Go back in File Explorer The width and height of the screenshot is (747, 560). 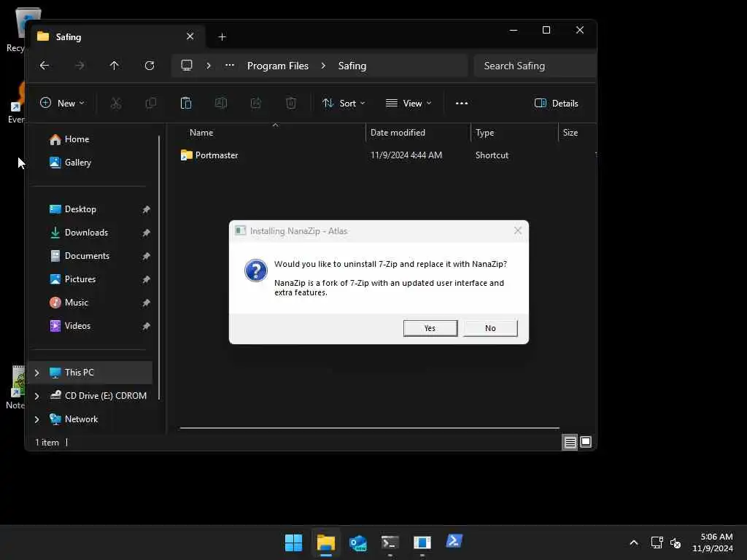click(44, 66)
